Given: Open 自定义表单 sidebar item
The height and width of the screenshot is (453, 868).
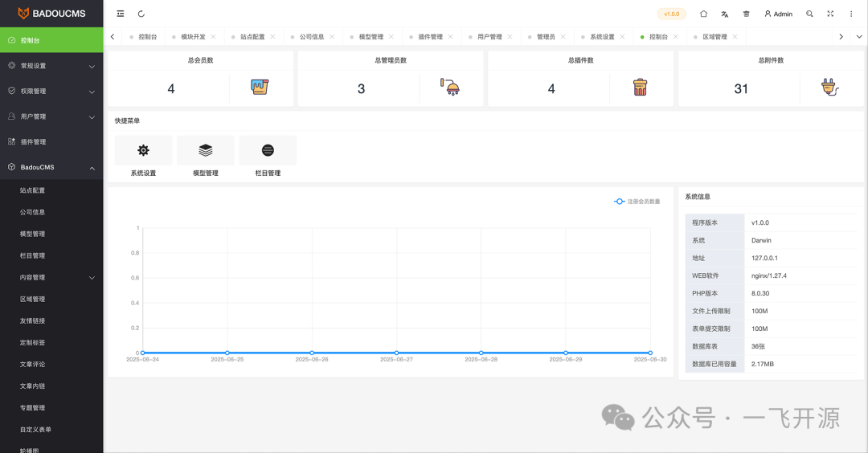Looking at the screenshot, I should (x=51, y=430).
